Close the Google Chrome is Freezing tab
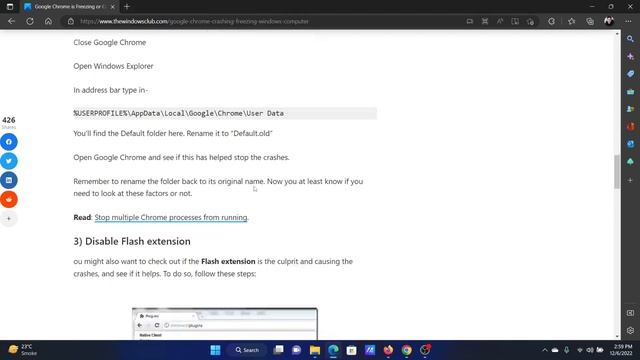The image size is (640, 360). [113, 7]
